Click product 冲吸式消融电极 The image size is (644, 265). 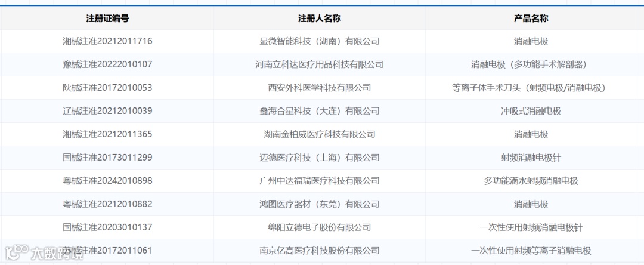(x=531, y=111)
